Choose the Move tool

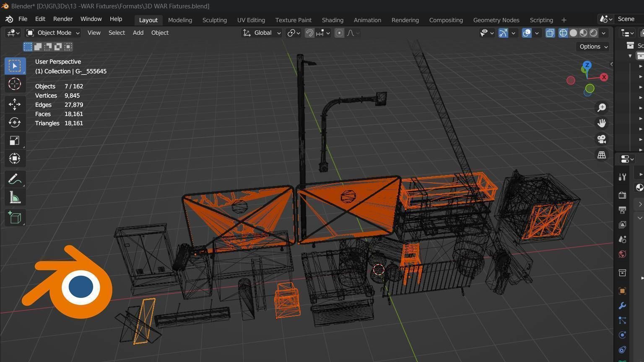[x=15, y=104]
